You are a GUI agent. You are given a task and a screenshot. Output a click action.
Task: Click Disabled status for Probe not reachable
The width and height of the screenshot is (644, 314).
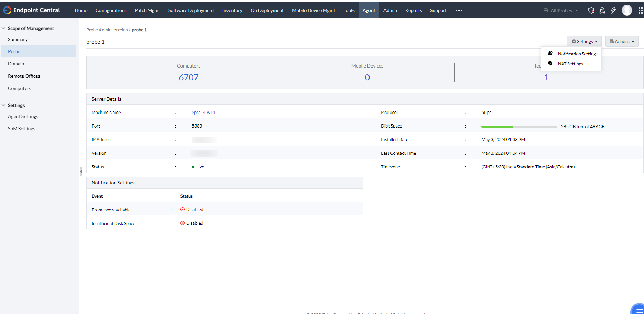[x=192, y=209]
